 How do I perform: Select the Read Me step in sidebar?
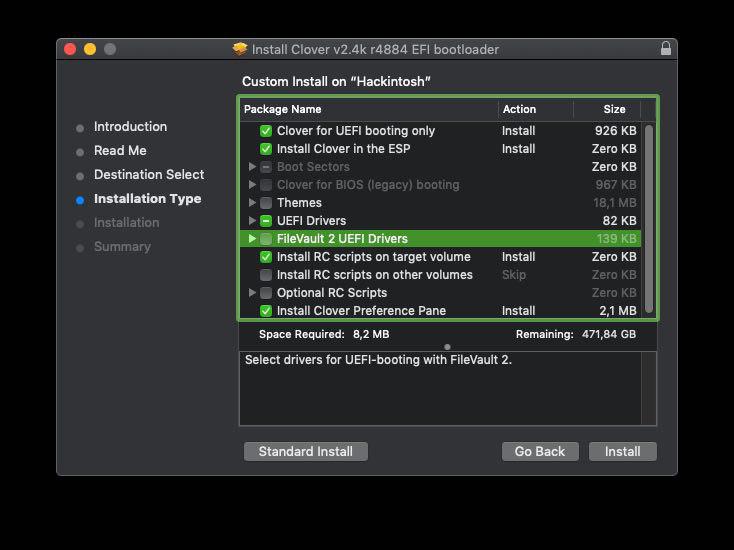pyautogui.click(x=120, y=151)
